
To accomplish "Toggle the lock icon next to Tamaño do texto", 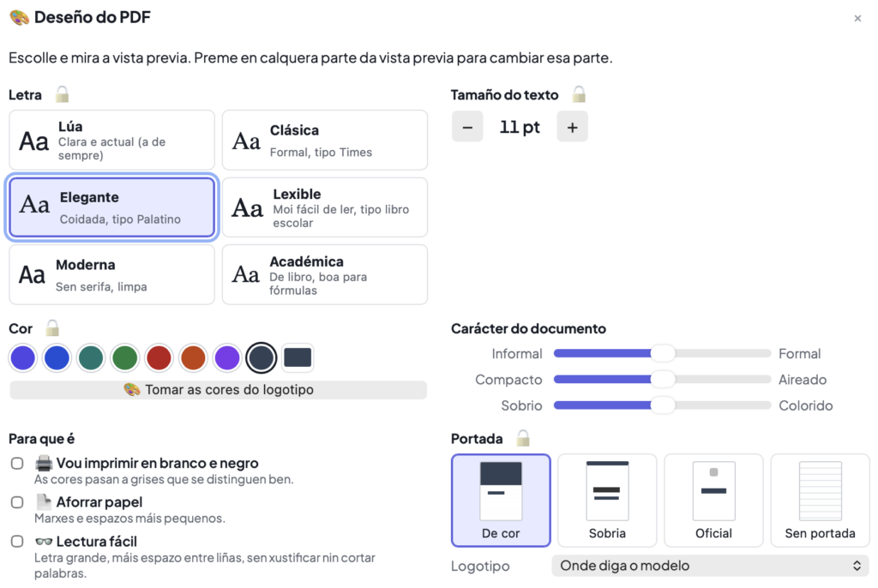I will pyautogui.click(x=579, y=94).
